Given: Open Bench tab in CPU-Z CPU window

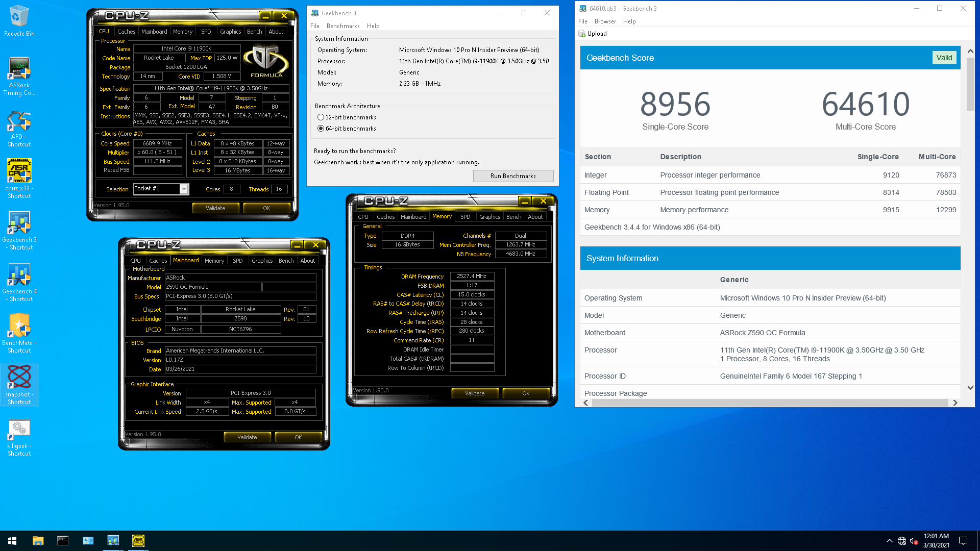Looking at the screenshot, I should click(254, 32).
